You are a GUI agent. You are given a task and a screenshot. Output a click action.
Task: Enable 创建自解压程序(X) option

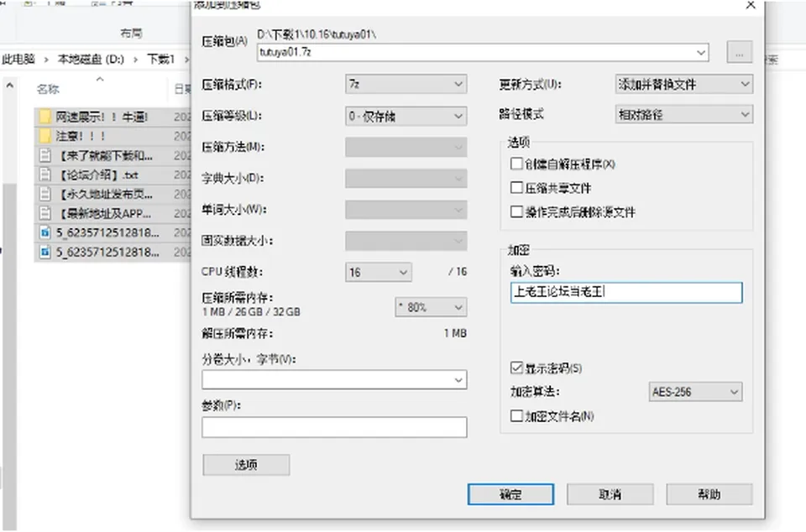point(516,164)
